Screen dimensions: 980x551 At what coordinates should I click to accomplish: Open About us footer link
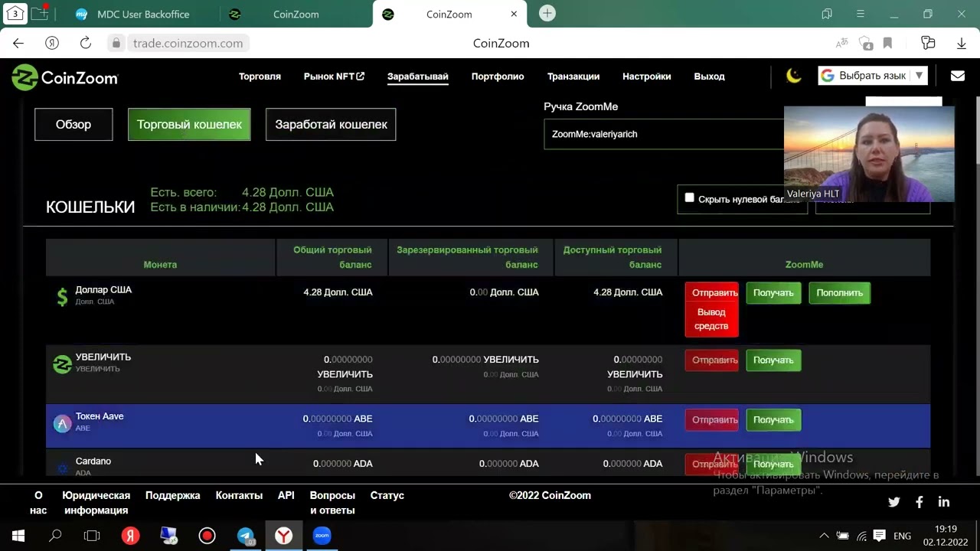coord(38,503)
